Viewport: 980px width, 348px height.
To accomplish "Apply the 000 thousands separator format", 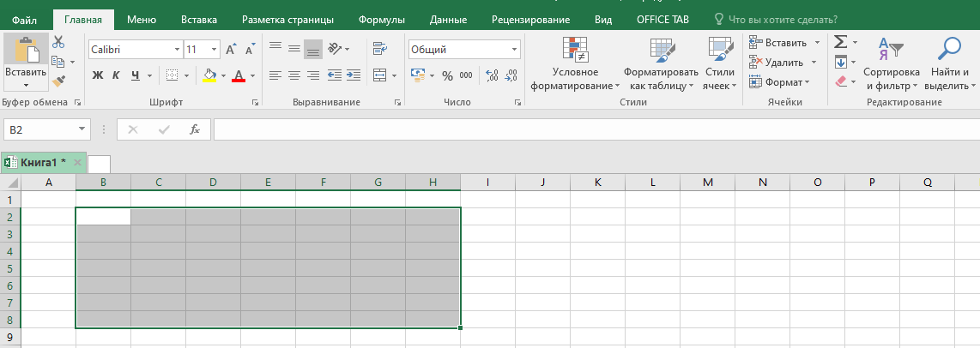I will click(466, 75).
